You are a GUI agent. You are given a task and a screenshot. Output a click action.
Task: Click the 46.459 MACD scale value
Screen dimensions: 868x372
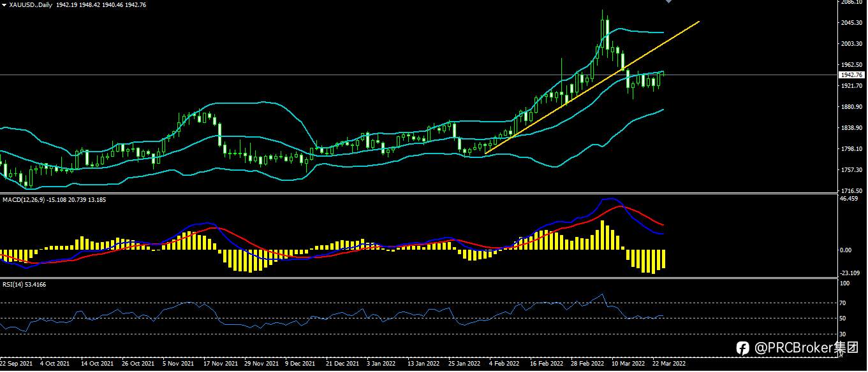[x=850, y=199]
